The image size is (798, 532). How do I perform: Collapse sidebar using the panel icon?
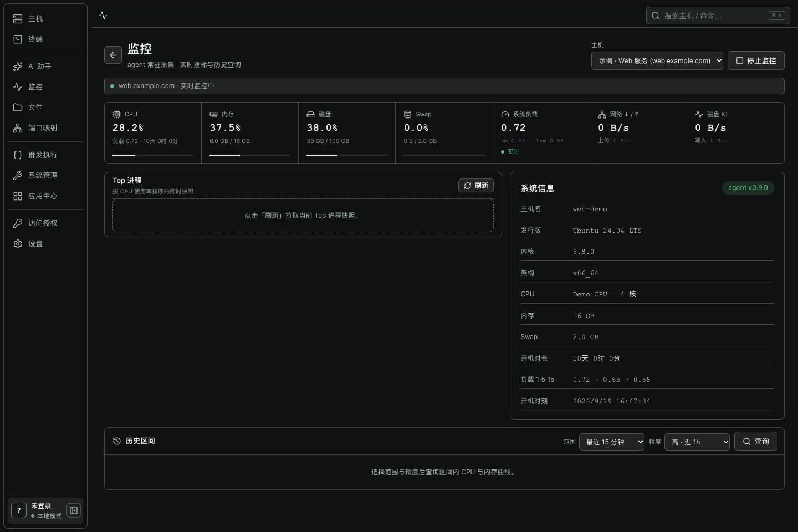click(x=74, y=510)
